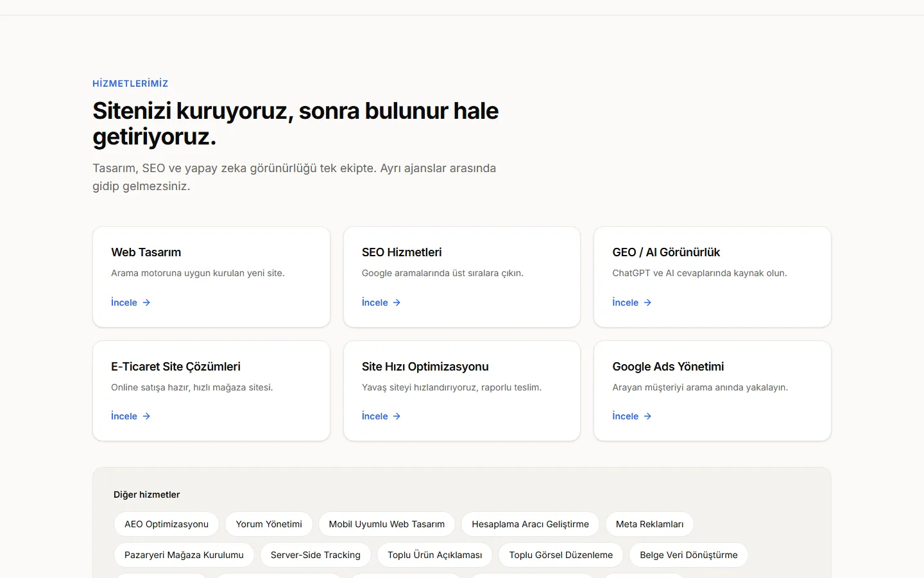
Task: Click 'ChatGPT ve AI cevaplarında kaynak olun.' text
Action: coord(699,273)
